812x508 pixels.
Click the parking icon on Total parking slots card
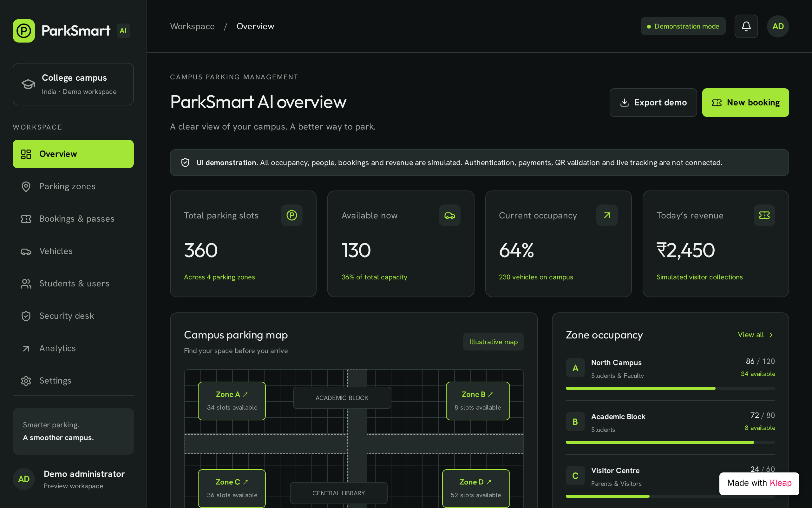point(291,215)
